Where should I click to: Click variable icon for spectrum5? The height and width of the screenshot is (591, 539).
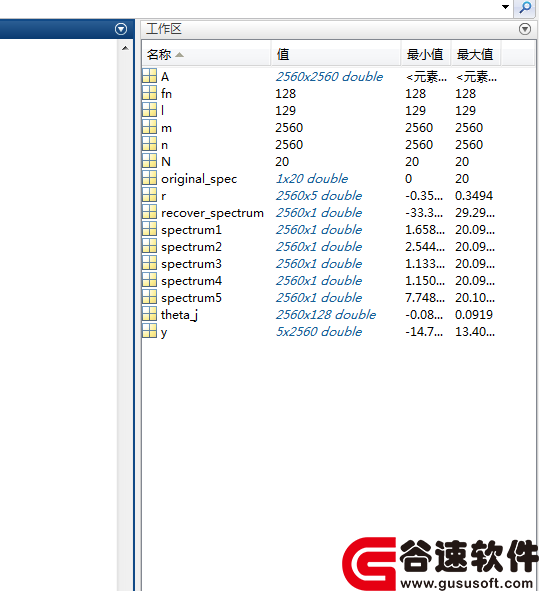149,297
